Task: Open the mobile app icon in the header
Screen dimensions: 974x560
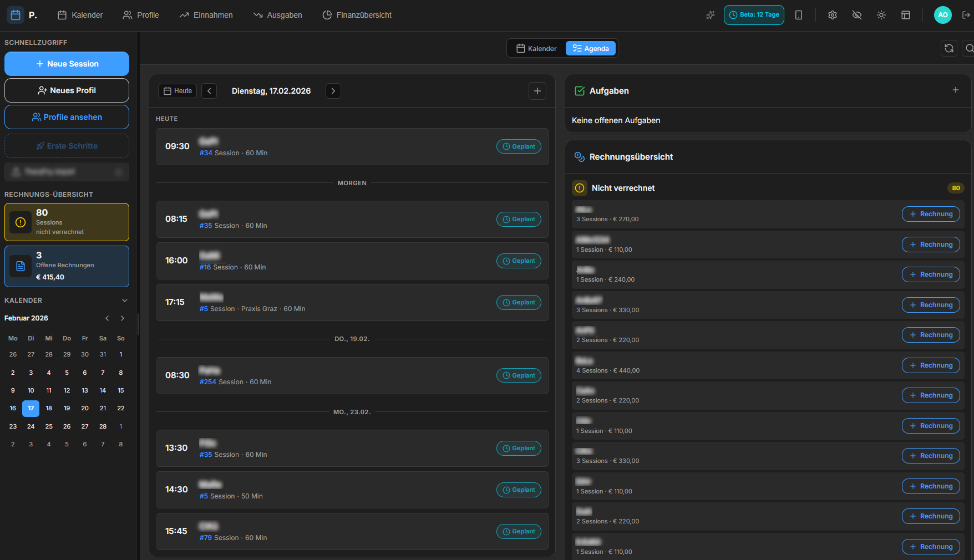Action: tap(799, 15)
